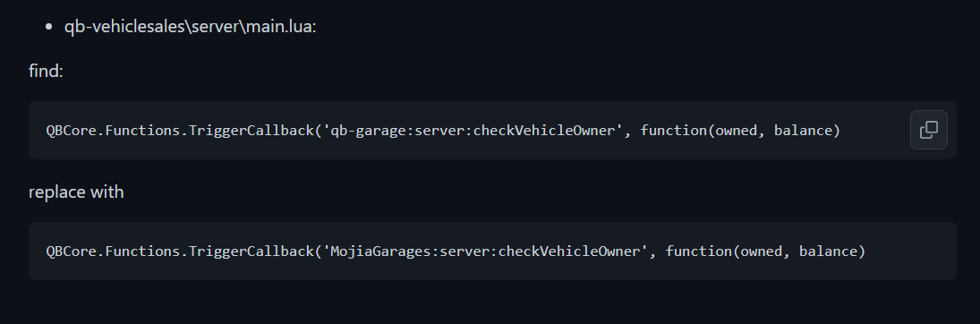Click TriggerCallback in the second code block
This screenshot has width=980, height=324.
(x=251, y=252)
